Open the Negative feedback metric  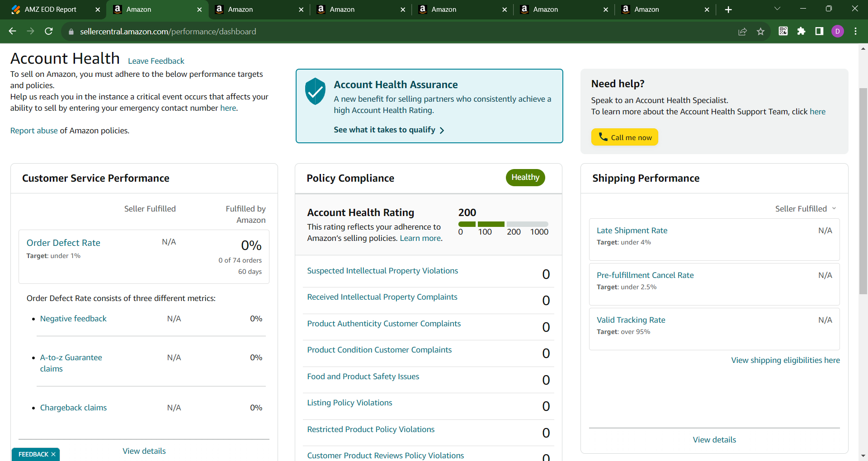(x=73, y=319)
